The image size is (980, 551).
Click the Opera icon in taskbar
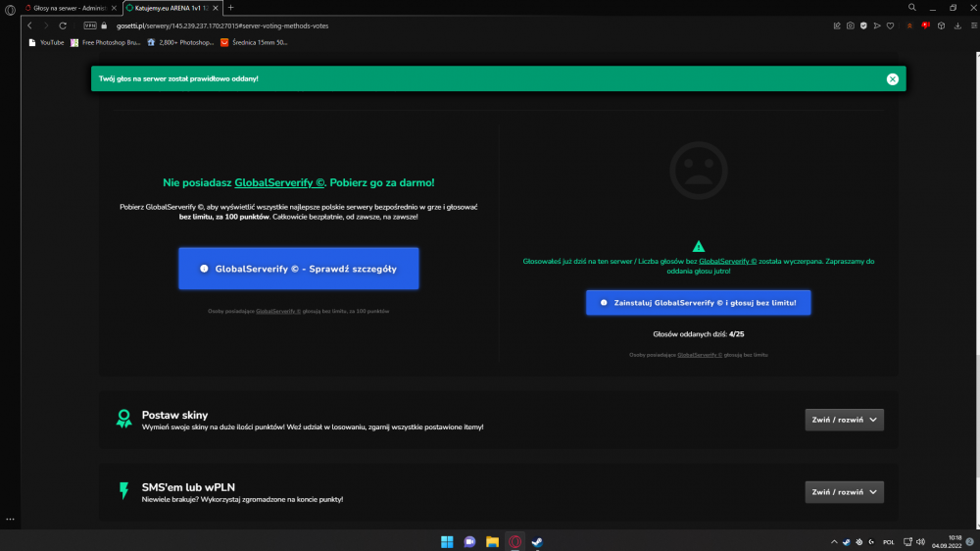(515, 541)
